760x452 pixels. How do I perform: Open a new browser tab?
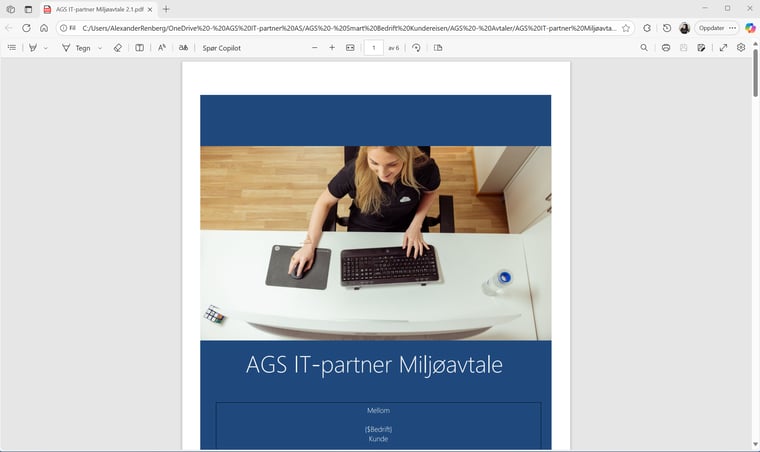(166, 9)
